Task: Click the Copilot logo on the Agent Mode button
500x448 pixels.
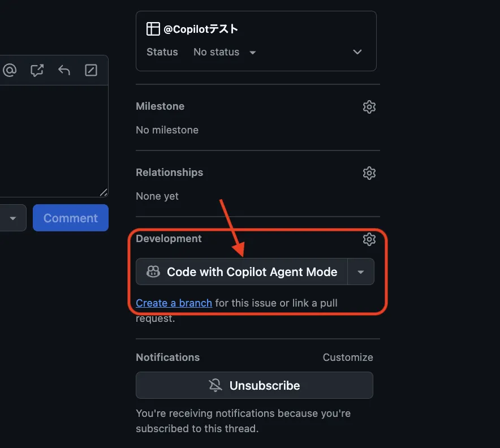Action: 153,272
